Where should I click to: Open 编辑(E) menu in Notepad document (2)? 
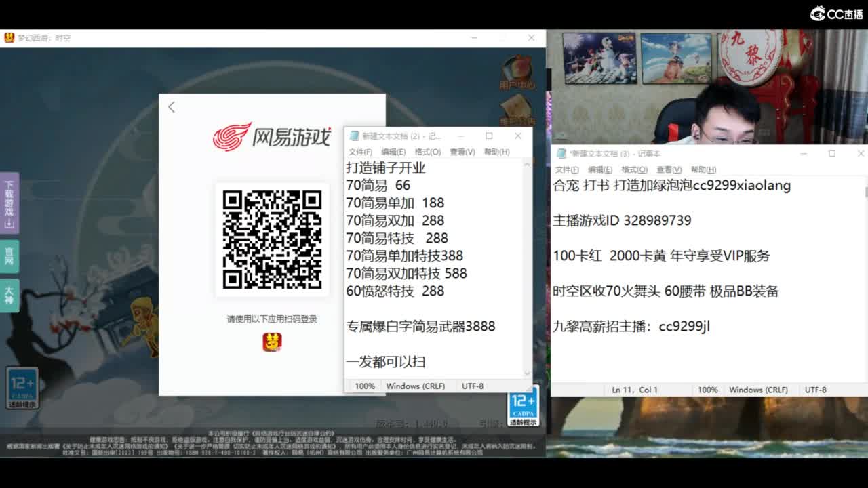coord(393,152)
